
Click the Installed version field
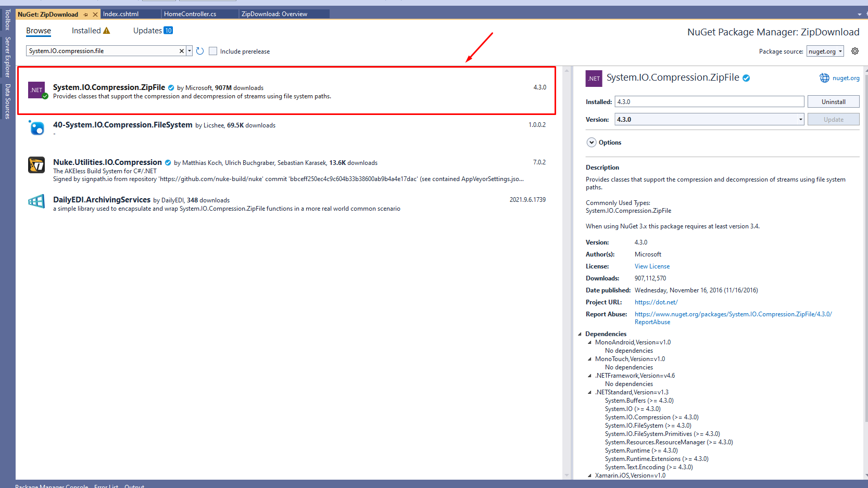(709, 102)
